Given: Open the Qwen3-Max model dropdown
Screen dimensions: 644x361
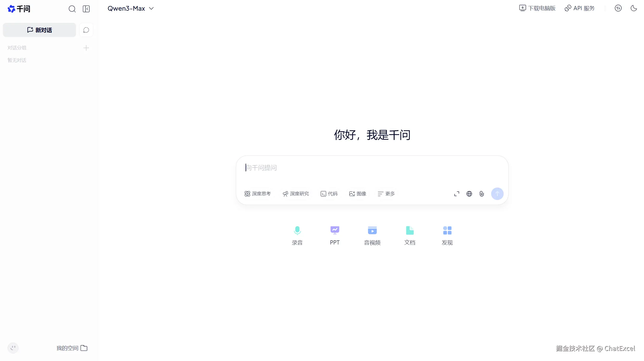Looking at the screenshot, I should click(x=130, y=9).
